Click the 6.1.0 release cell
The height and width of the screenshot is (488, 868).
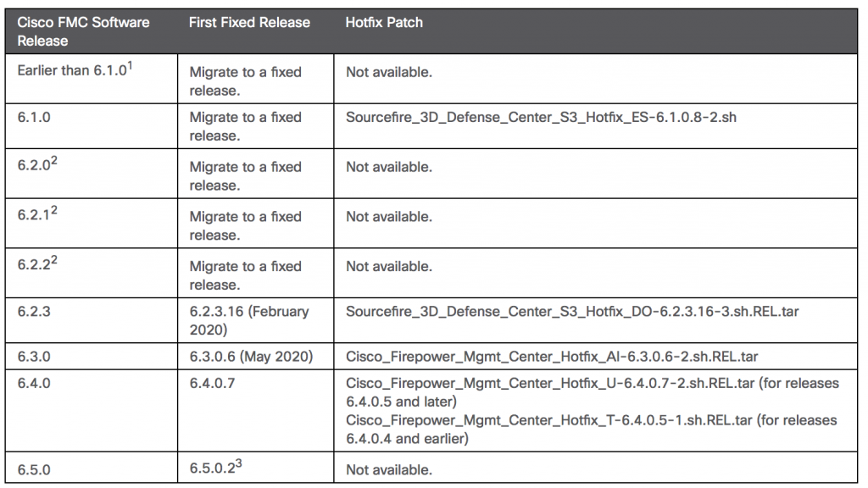point(92,126)
